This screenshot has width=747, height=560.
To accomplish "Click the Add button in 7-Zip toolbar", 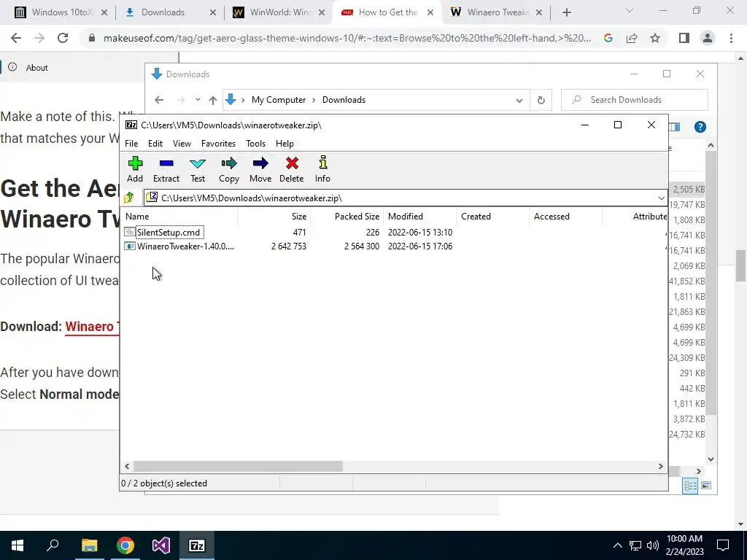I will pyautogui.click(x=135, y=169).
